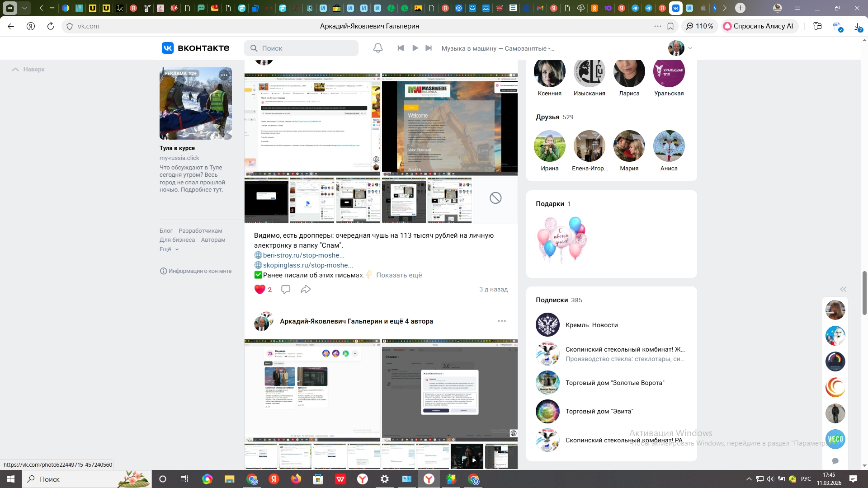Viewport: 868px width, 488px height.
Task: Go to previous music track
Action: (401, 48)
